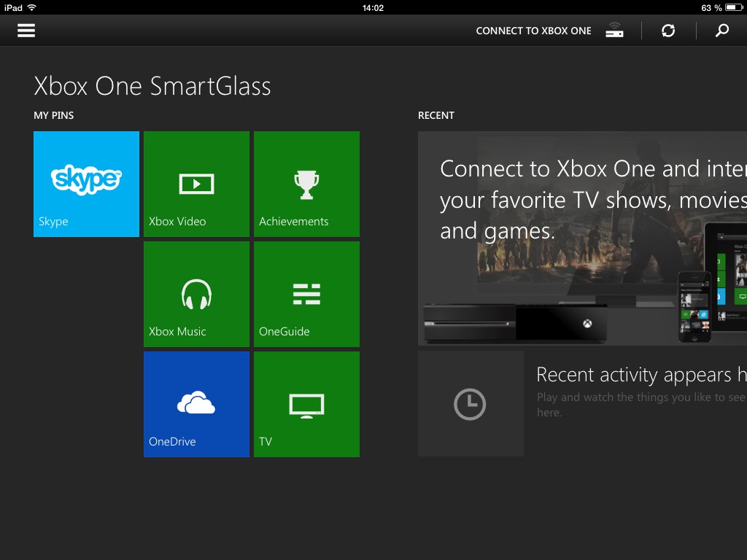
Task: Tap the Connect to Xbox One label
Action: (x=533, y=31)
